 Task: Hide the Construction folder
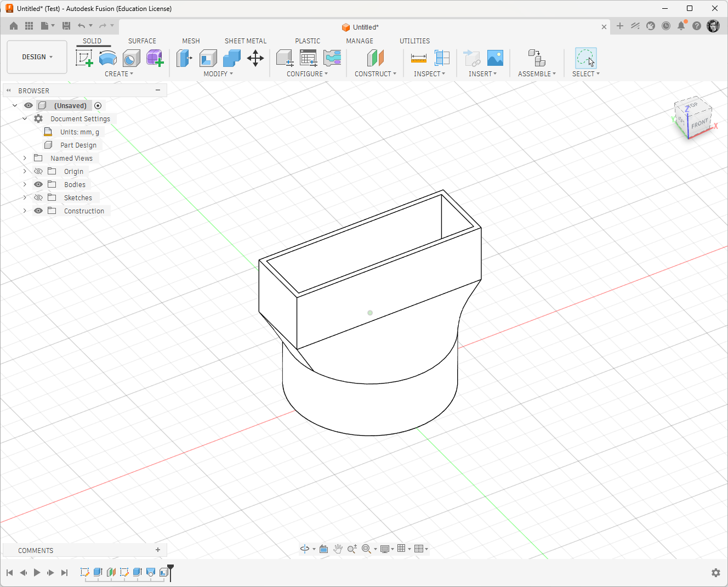click(38, 211)
